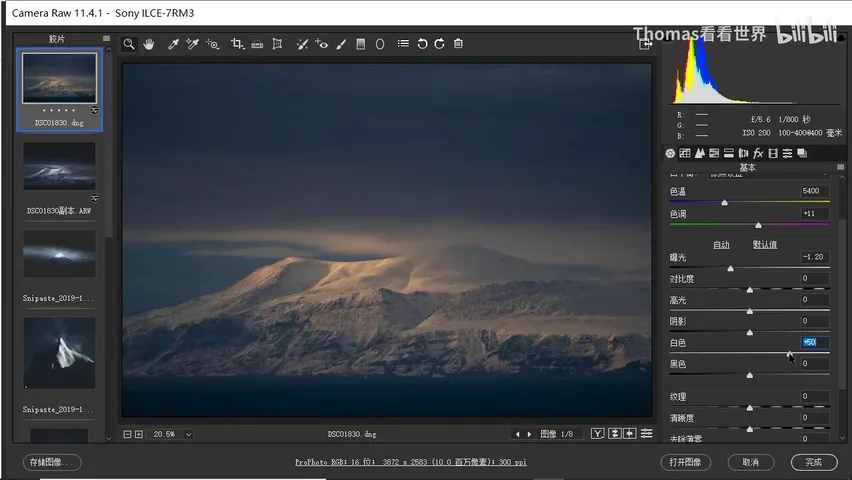Select the Color Sampler tool
The width and height of the screenshot is (852, 480).
click(x=192, y=44)
